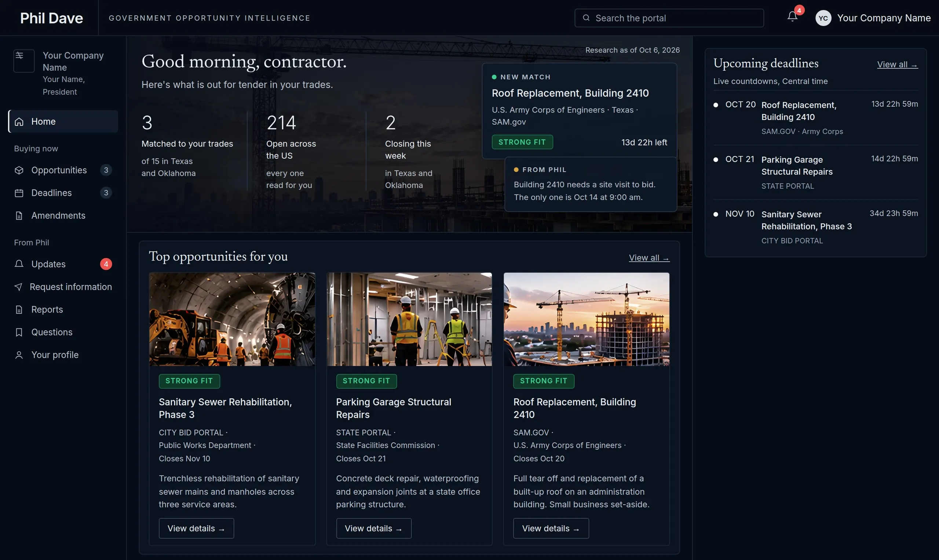Image resolution: width=939 pixels, height=560 pixels.
Task: Open the tunnel photo on Sanitary Sewer card
Action: click(x=232, y=319)
